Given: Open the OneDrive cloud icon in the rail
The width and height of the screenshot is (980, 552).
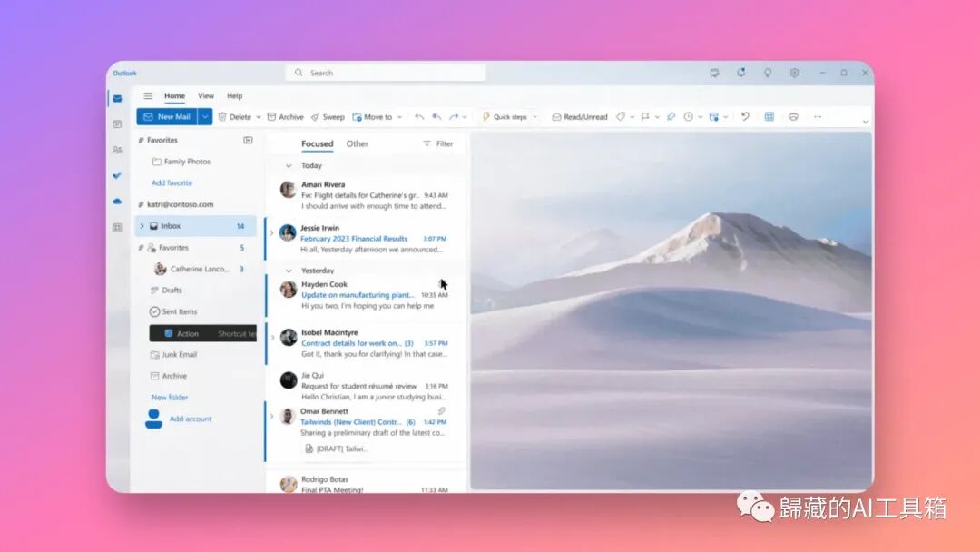Looking at the screenshot, I should pyautogui.click(x=117, y=202).
